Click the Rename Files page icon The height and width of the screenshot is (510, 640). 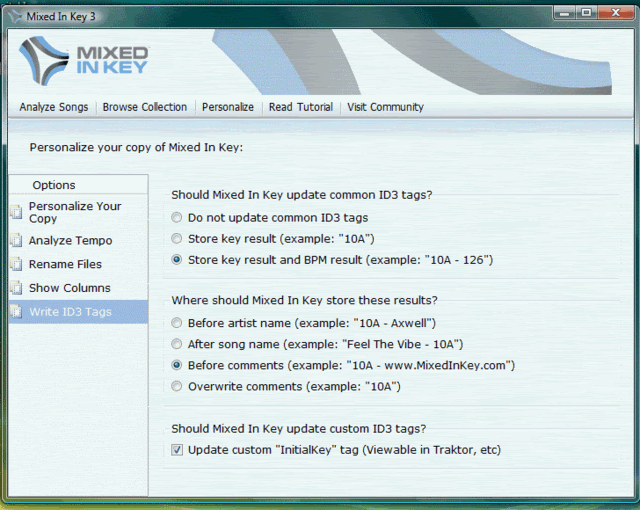16,264
